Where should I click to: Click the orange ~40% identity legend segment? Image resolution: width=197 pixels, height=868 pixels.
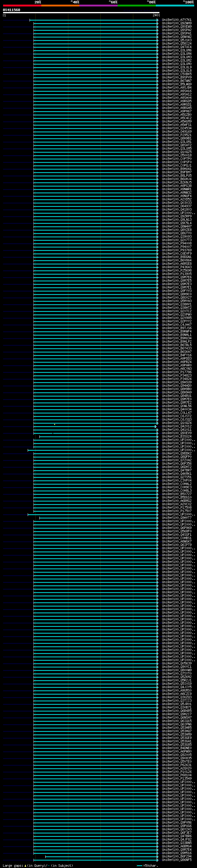pyautogui.click(x=60, y=6)
